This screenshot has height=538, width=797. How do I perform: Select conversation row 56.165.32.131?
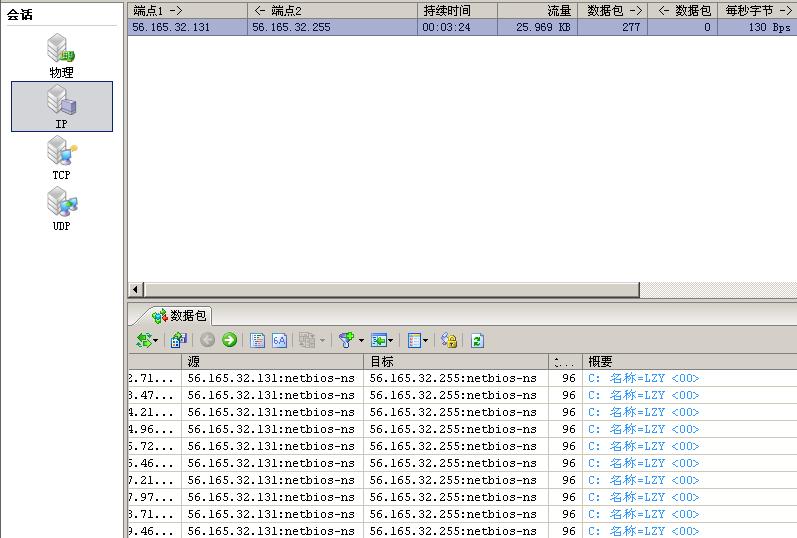tap(463, 27)
